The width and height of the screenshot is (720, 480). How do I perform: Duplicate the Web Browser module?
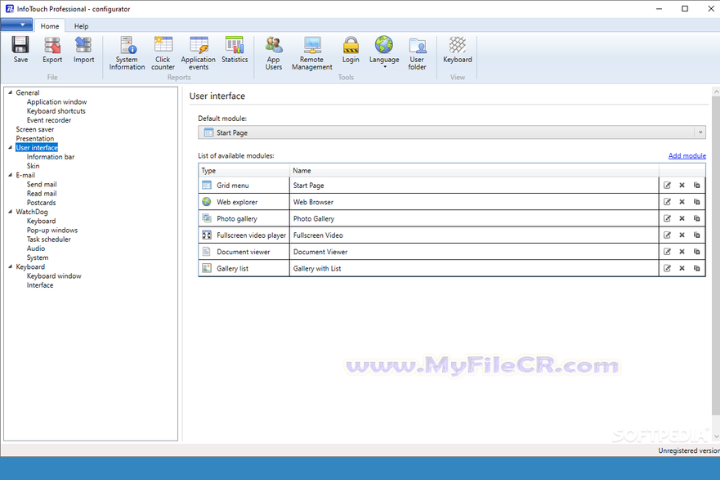[x=697, y=202]
